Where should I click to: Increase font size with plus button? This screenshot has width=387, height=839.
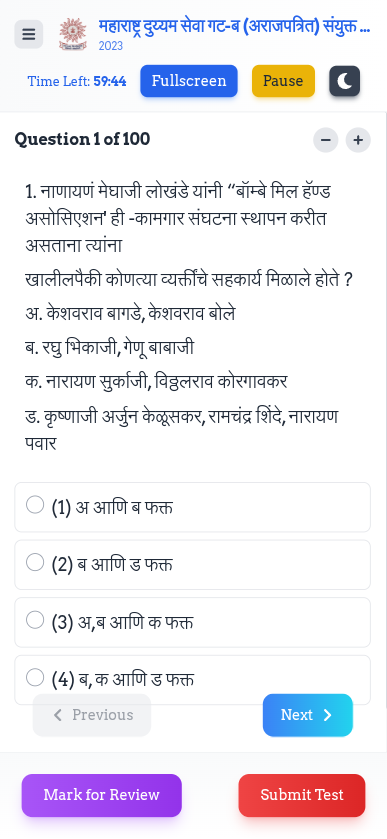[x=358, y=140]
